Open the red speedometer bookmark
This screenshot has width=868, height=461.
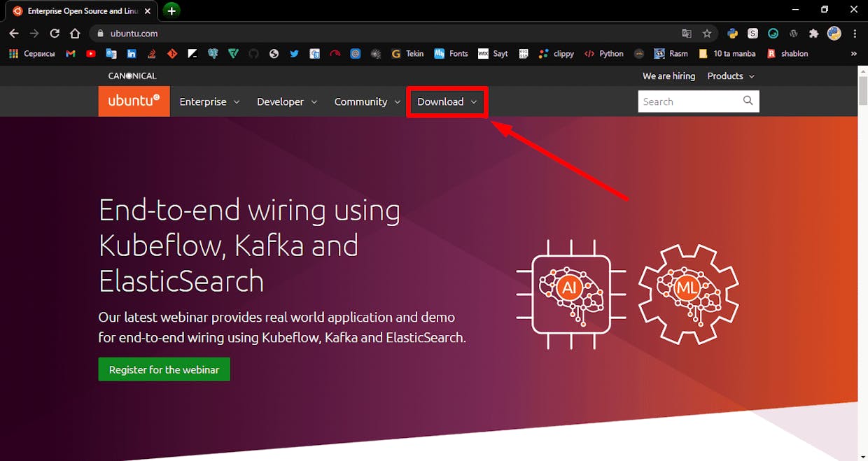(335, 53)
